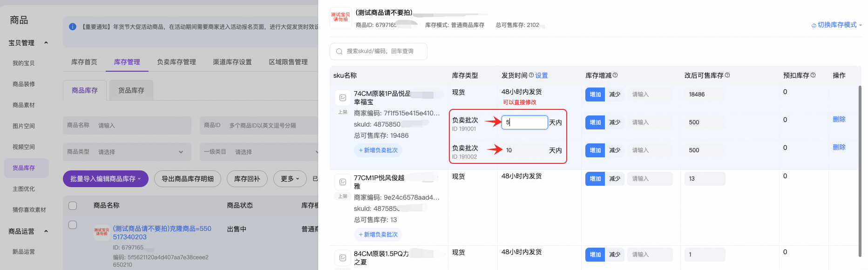Click the test product thumbnail in the drawer header
The height and width of the screenshot is (270, 868).
(x=340, y=18)
